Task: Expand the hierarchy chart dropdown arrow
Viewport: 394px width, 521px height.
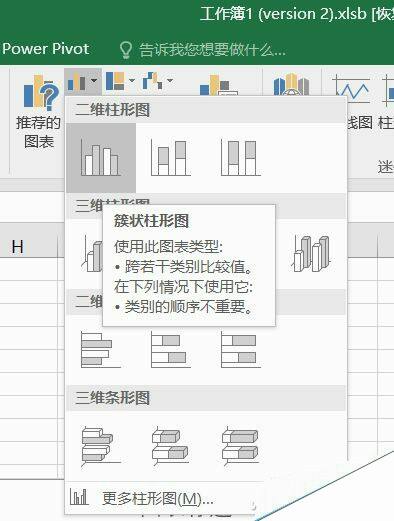Action: pyautogui.click(x=132, y=81)
